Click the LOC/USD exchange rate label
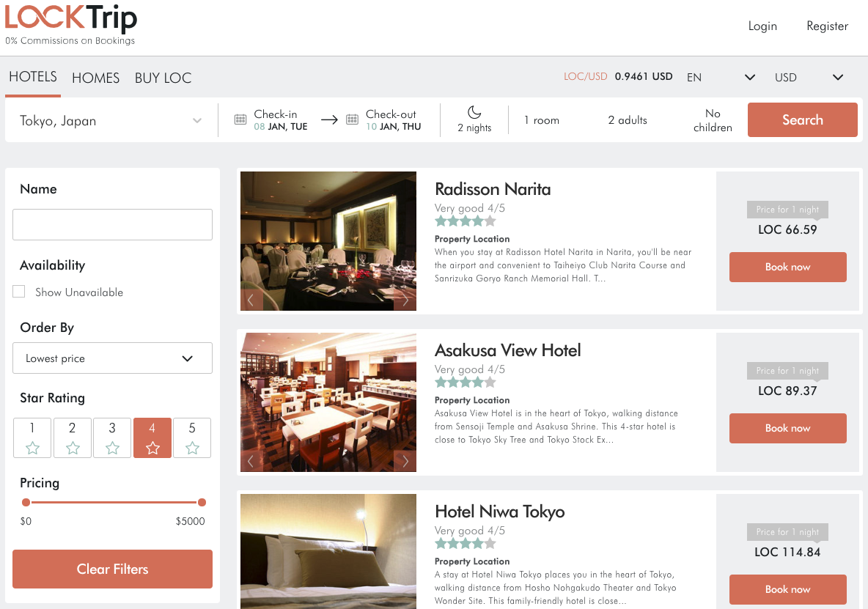This screenshot has width=868, height=609. 585,76
